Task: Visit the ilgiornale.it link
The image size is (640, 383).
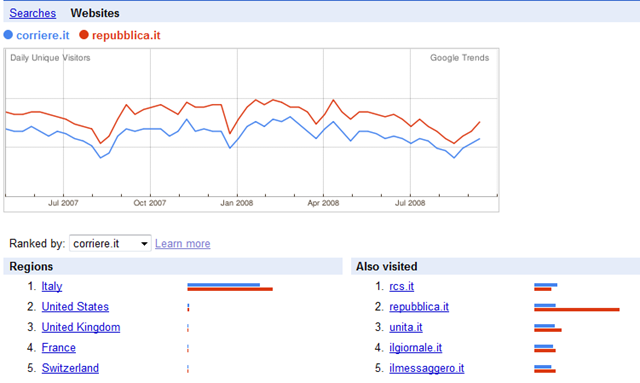Action: coord(416,347)
